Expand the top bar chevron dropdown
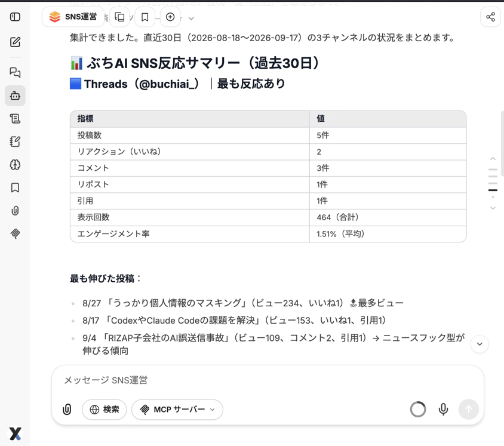 tap(191, 19)
